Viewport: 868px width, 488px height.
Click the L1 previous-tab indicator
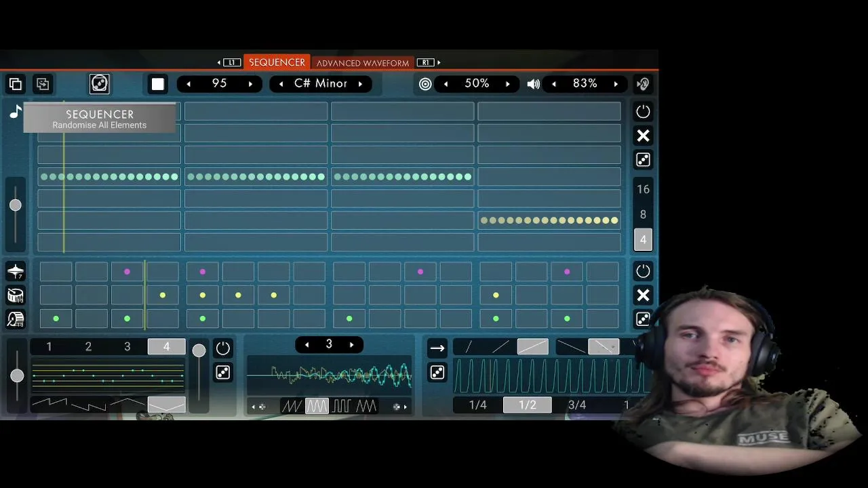coord(229,62)
